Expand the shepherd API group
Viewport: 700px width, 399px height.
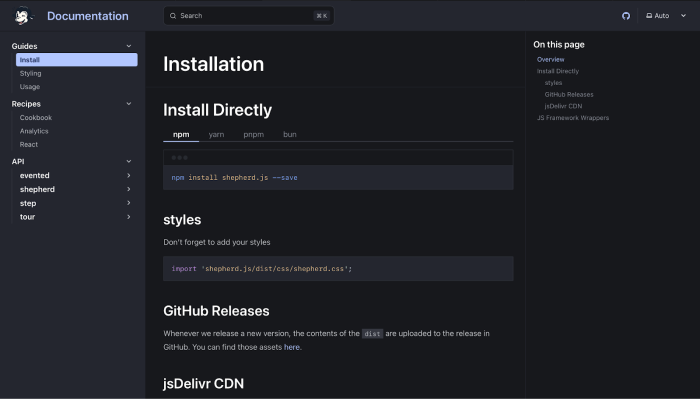pos(76,189)
